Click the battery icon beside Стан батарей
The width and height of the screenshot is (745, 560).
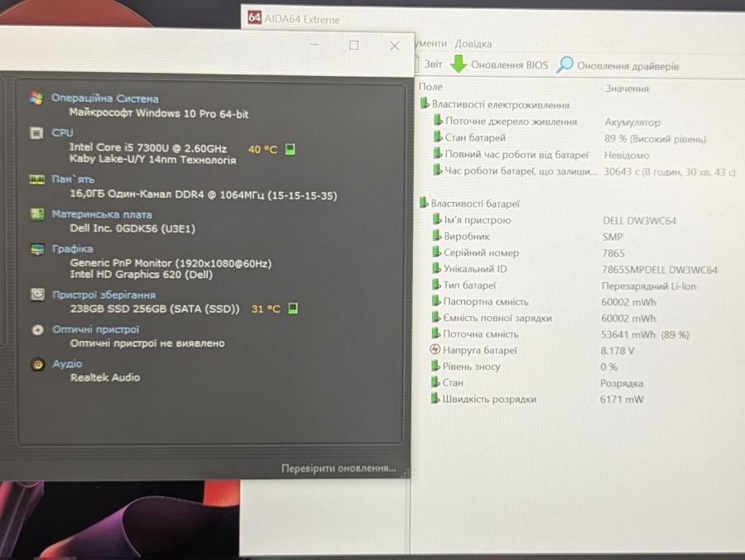438,137
